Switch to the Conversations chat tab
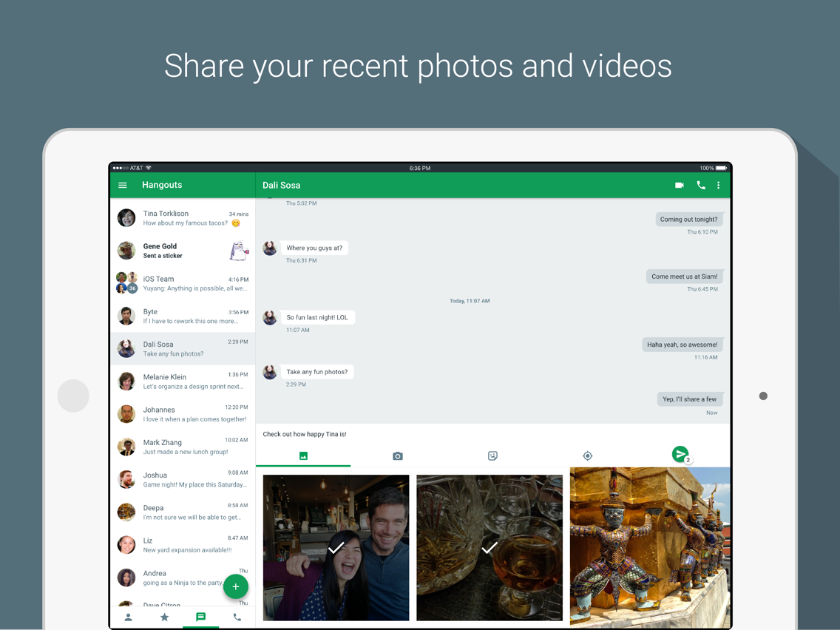Viewport: 840px width, 630px height. (x=201, y=617)
